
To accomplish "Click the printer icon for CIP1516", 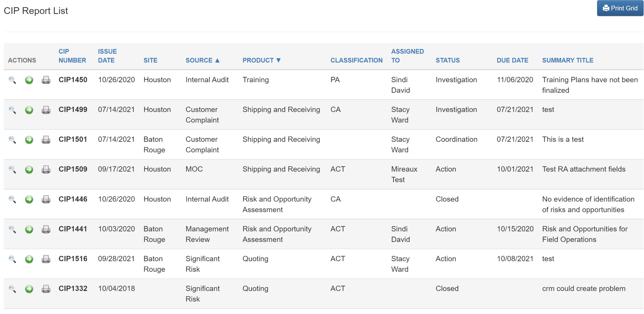I will [x=46, y=259].
